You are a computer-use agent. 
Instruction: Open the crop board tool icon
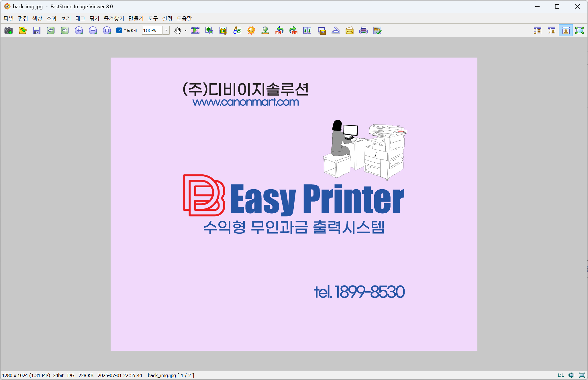click(x=223, y=31)
